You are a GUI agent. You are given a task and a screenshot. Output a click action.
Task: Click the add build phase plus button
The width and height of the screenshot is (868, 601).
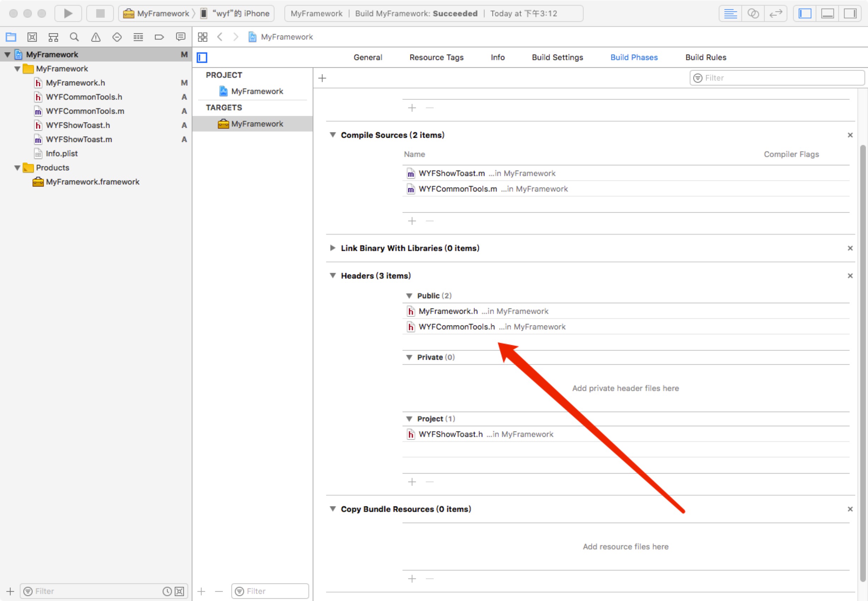coord(322,78)
